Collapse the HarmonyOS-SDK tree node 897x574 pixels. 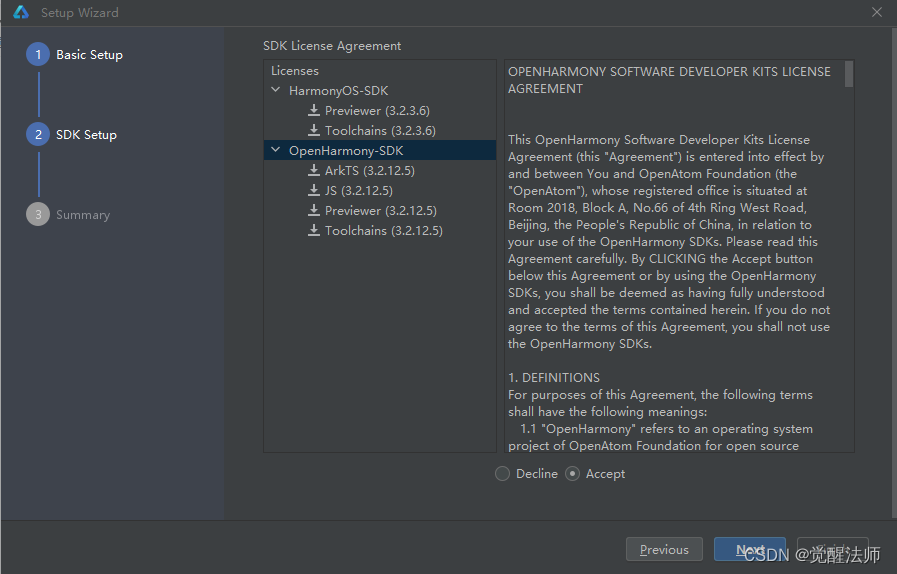click(276, 90)
